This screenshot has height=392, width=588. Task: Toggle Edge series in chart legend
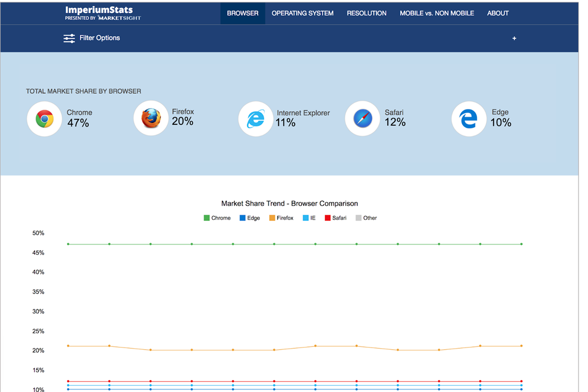250,218
